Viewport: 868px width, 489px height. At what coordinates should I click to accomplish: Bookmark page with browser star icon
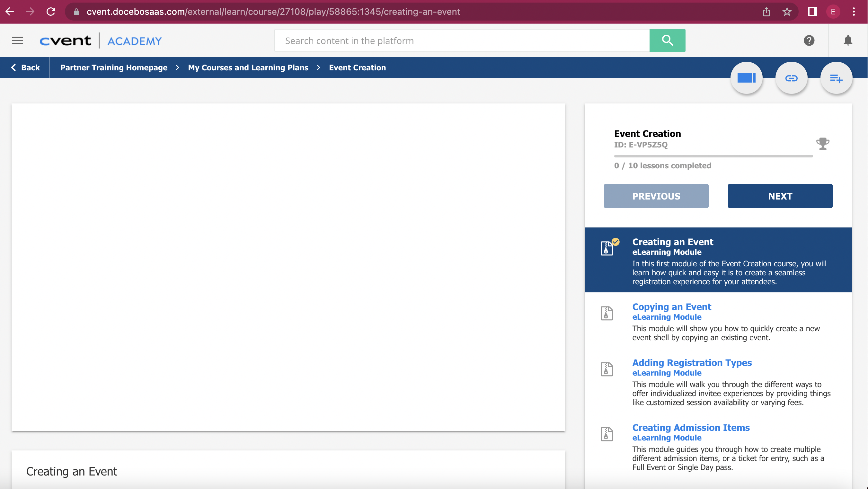click(787, 12)
